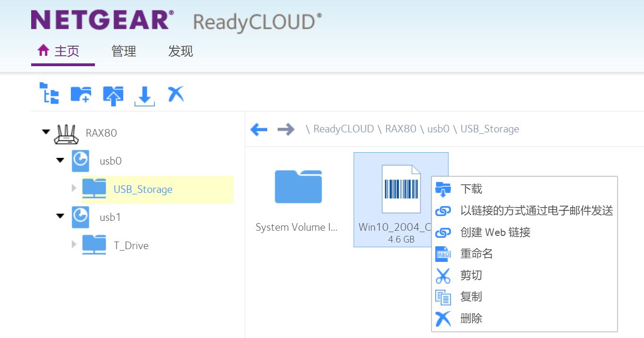Click the download icon in context menu
The width and height of the screenshot is (644, 338).
click(443, 189)
